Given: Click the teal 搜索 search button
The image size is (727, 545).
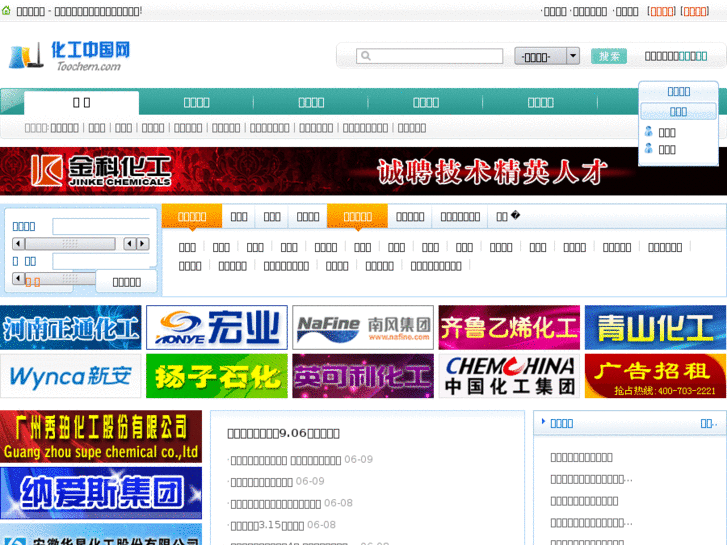Looking at the screenshot, I should coord(609,56).
